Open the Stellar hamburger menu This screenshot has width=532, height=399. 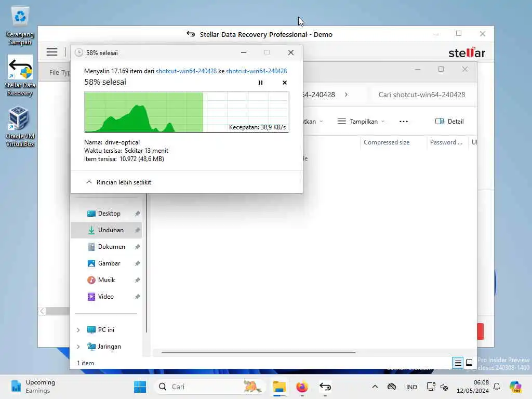click(52, 52)
